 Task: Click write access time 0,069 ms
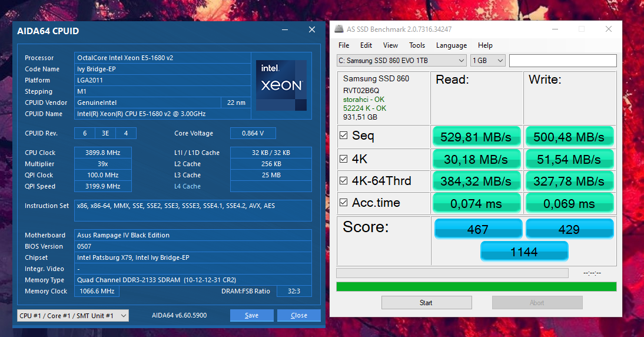[569, 203]
